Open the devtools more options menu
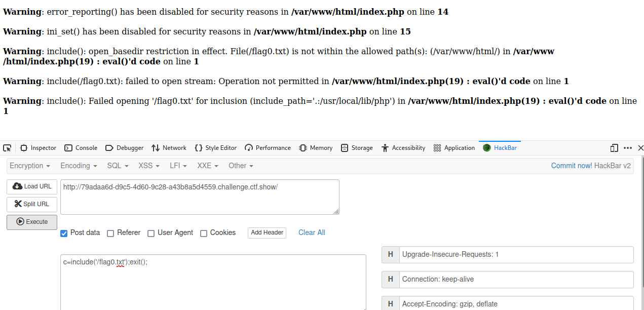Image resolution: width=644 pixels, height=310 pixels. pos(628,148)
